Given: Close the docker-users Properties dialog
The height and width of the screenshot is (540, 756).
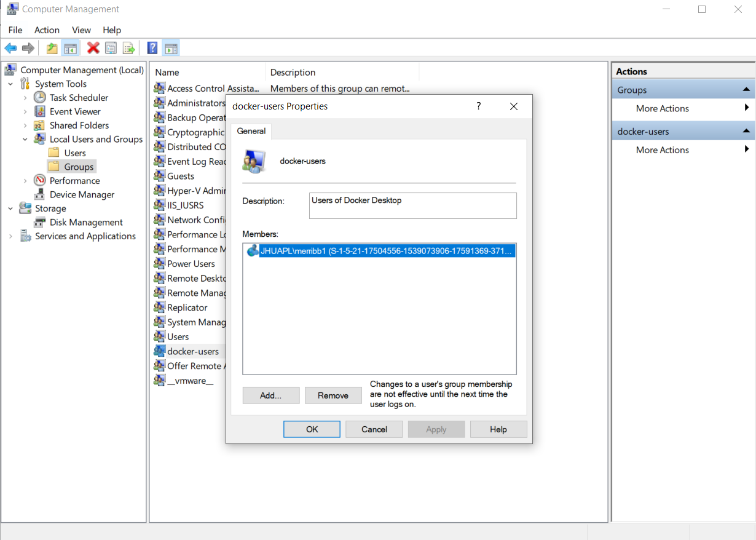Looking at the screenshot, I should pos(514,106).
